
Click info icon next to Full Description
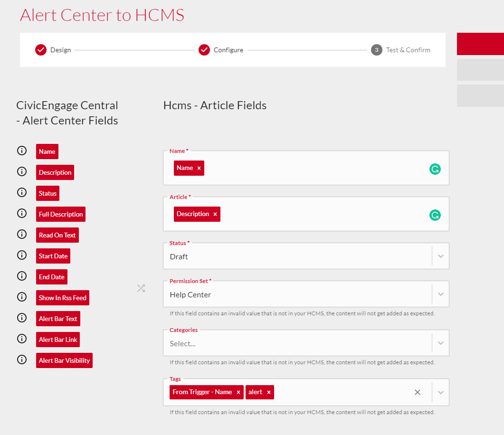tap(22, 213)
